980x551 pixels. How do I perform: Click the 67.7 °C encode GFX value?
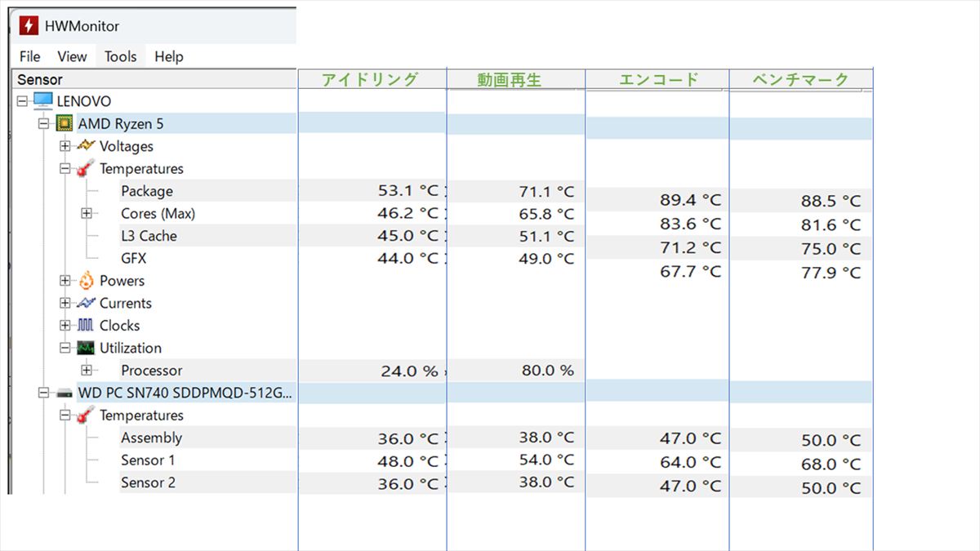691,271
